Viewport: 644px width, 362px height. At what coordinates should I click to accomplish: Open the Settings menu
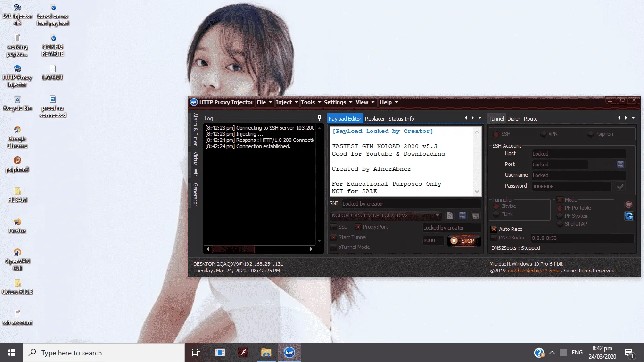point(338,102)
